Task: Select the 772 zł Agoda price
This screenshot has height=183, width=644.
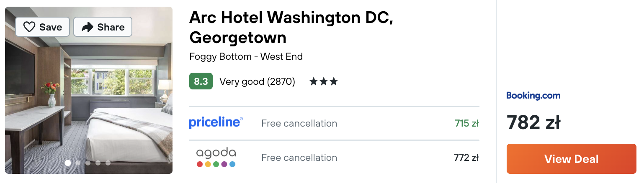Action: point(466,158)
